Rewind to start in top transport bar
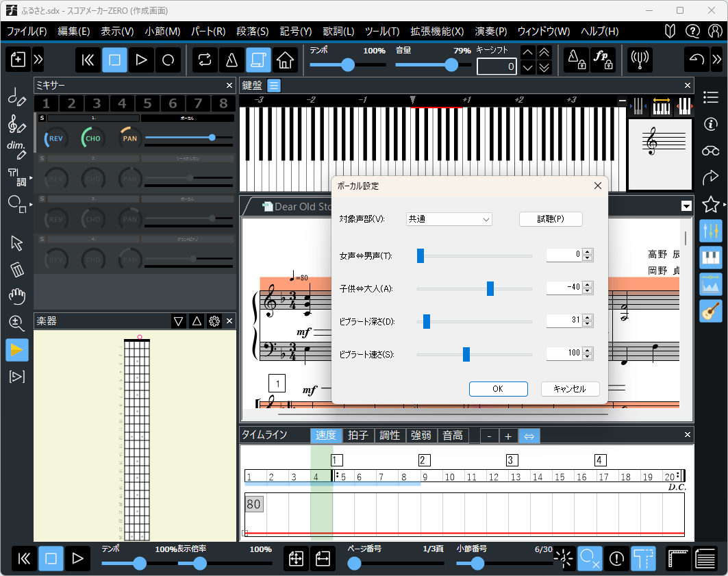The width and height of the screenshot is (728, 576). [88, 60]
